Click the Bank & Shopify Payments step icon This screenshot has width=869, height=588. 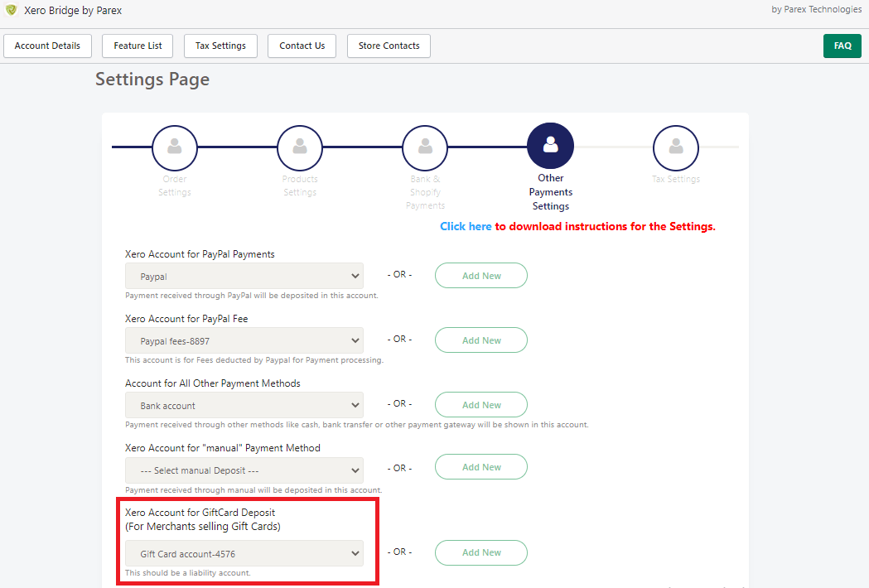(425, 146)
